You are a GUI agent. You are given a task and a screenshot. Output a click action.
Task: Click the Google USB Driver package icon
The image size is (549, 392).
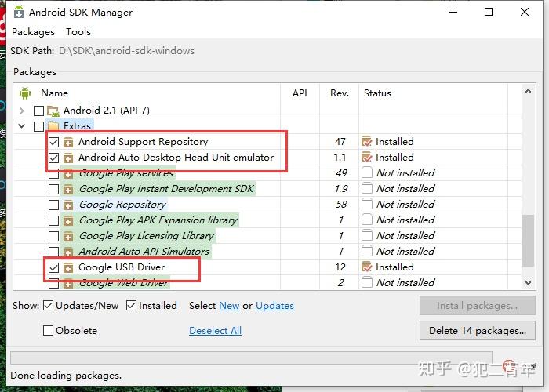click(69, 267)
